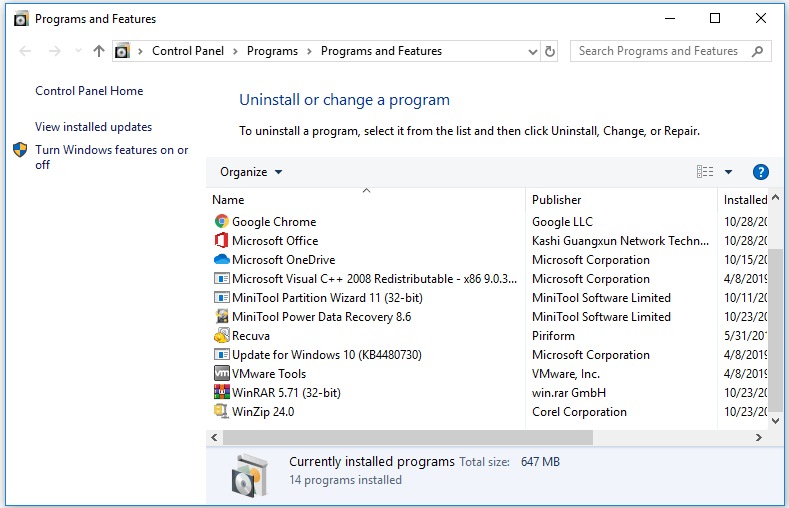
Task: Click the WinZip 24.0 icon
Action: pyautogui.click(x=221, y=412)
